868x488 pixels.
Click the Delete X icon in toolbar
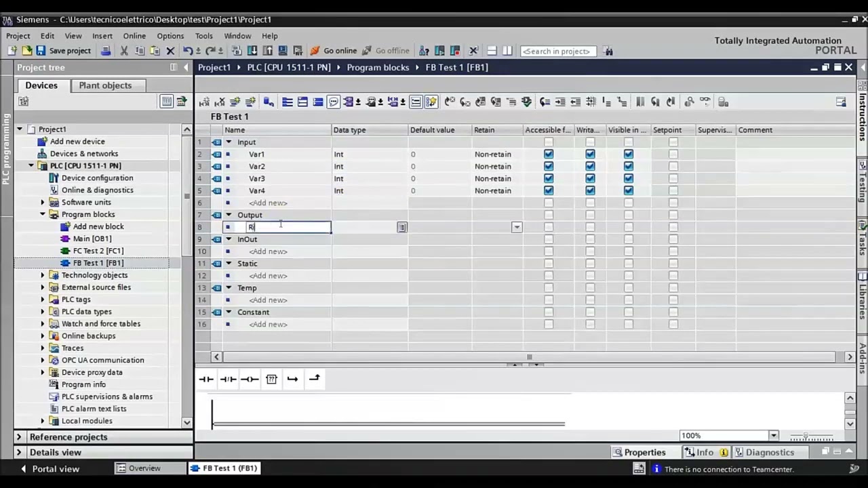coord(170,51)
